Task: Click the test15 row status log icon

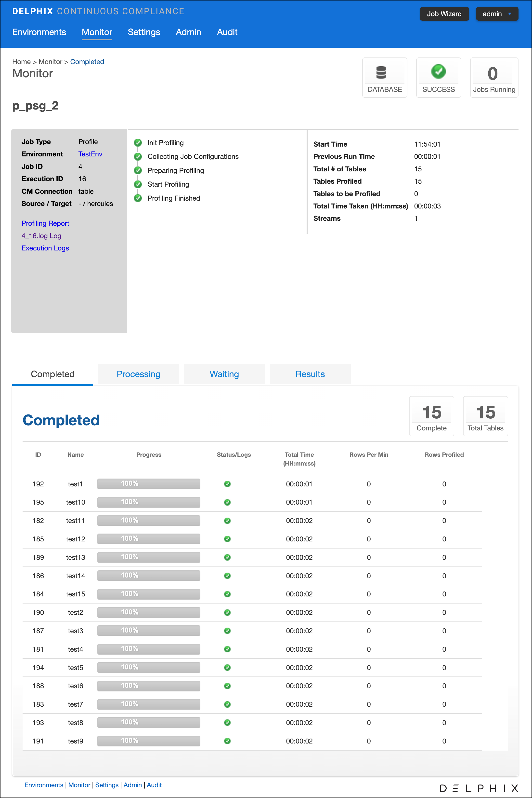Action: (x=227, y=594)
